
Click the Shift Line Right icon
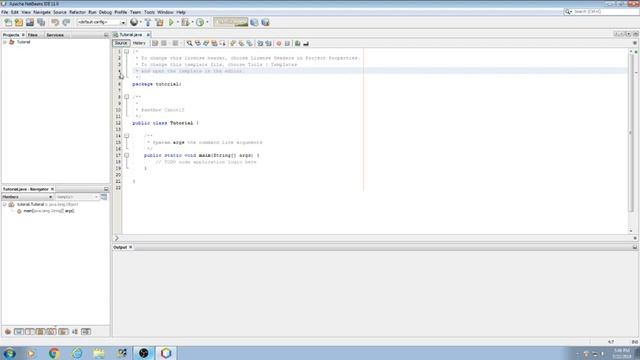tap(268, 43)
